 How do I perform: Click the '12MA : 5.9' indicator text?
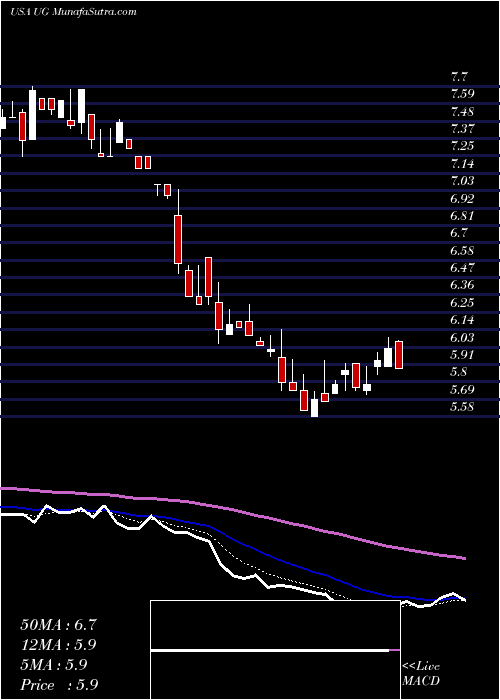(58, 645)
